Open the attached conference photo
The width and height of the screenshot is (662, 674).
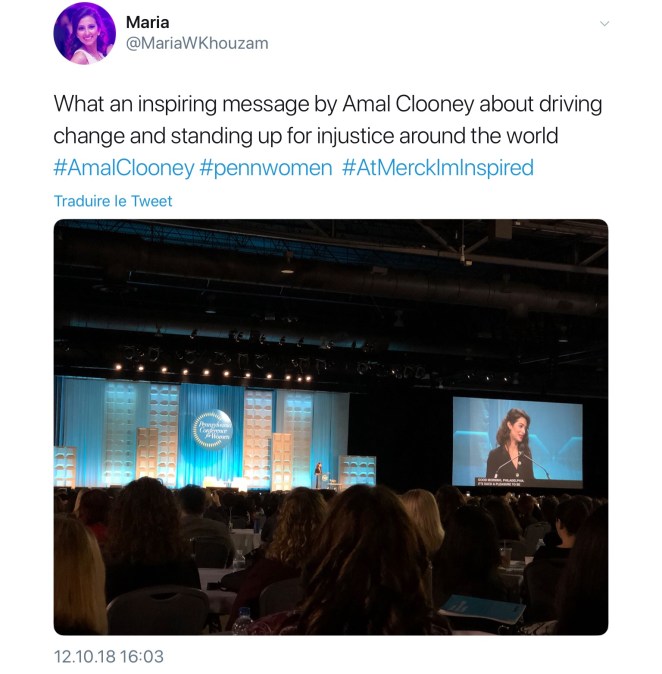[x=331, y=427]
